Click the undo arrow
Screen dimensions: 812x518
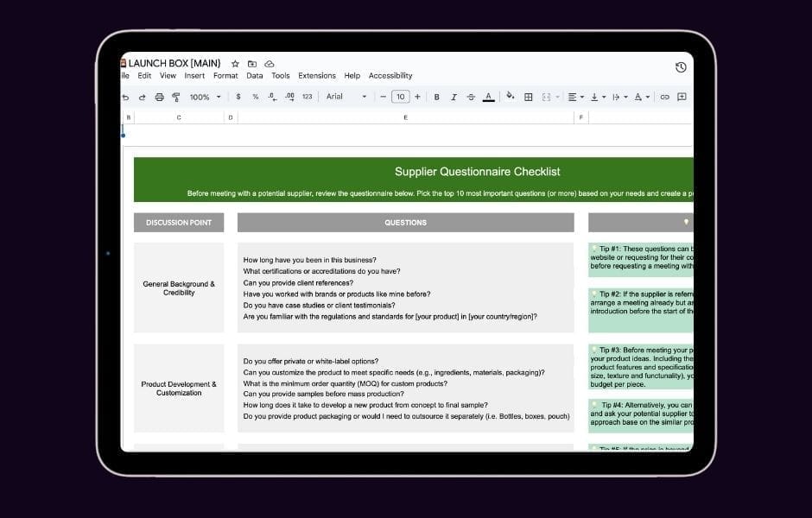[x=125, y=97]
